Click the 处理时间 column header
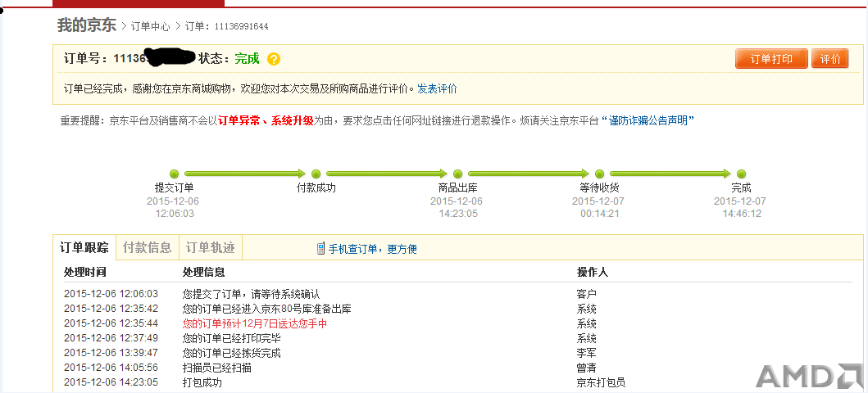Image resolution: width=868 pixels, height=393 pixels. coord(84,273)
